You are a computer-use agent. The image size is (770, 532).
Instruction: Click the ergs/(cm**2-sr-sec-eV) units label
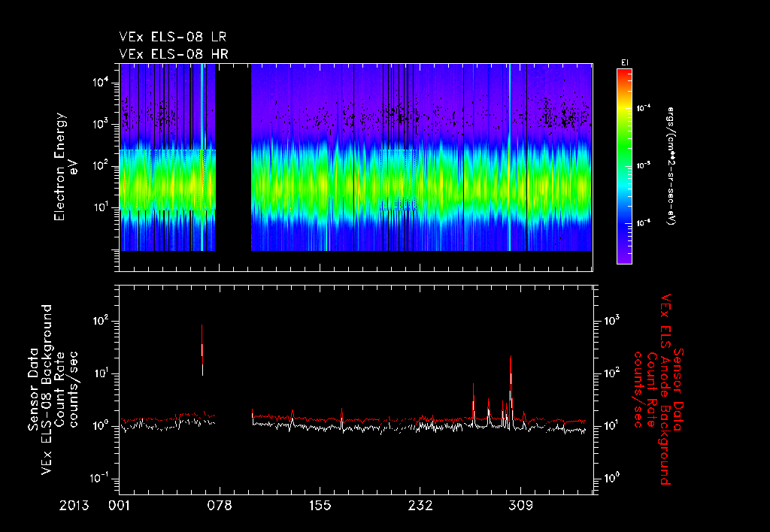(671, 166)
